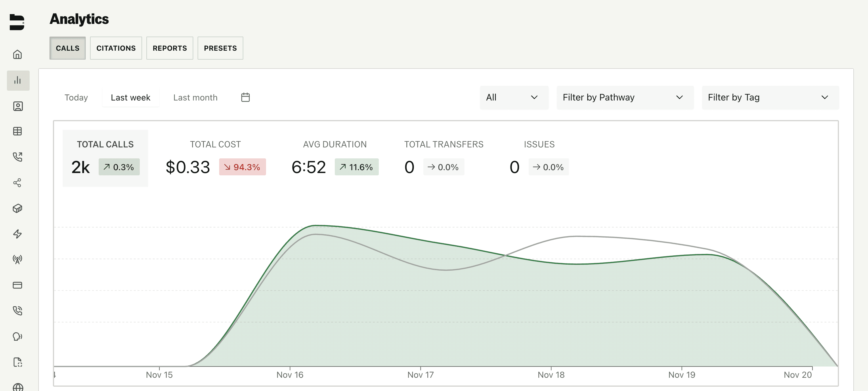Screen dimensions: 868x391
Task: Open the contact card sidebar icon
Action: pos(18,106)
